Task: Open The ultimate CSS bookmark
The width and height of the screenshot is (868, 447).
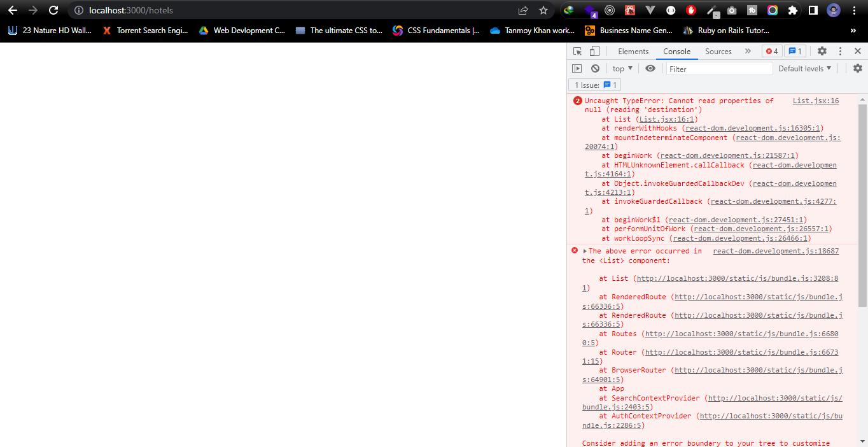Action: pos(339,30)
